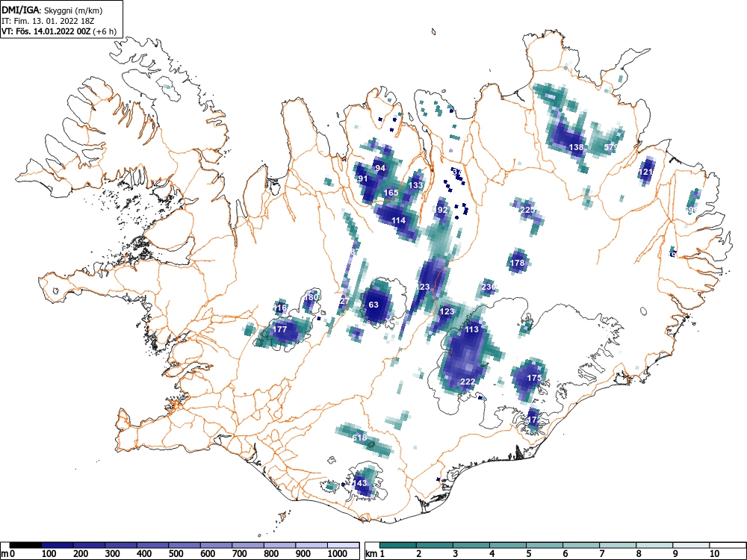Click the visibility value '230' on the map
Screen dimensions: 747x560
coord(489,287)
